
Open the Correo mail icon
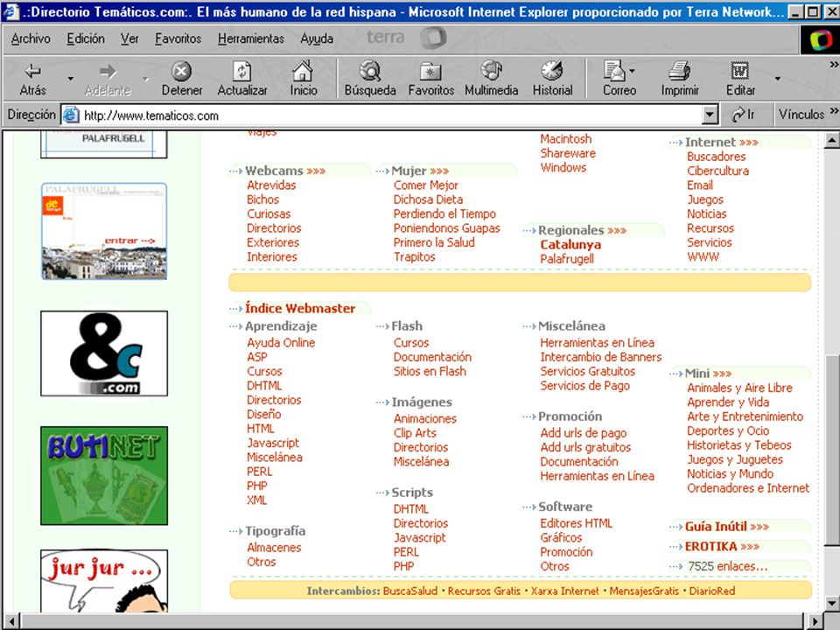614,71
